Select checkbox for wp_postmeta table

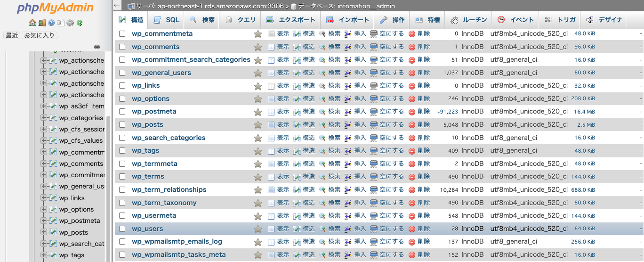[x=122, y=112]
